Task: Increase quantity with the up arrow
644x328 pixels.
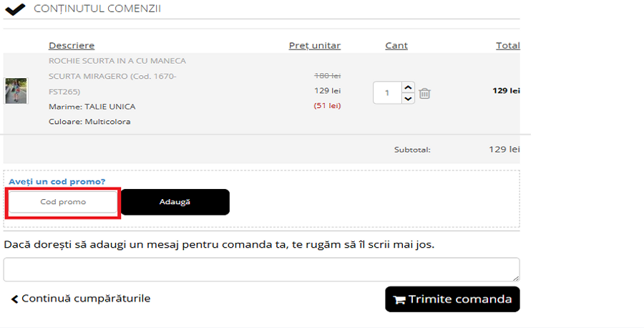Action: [408, 87]
